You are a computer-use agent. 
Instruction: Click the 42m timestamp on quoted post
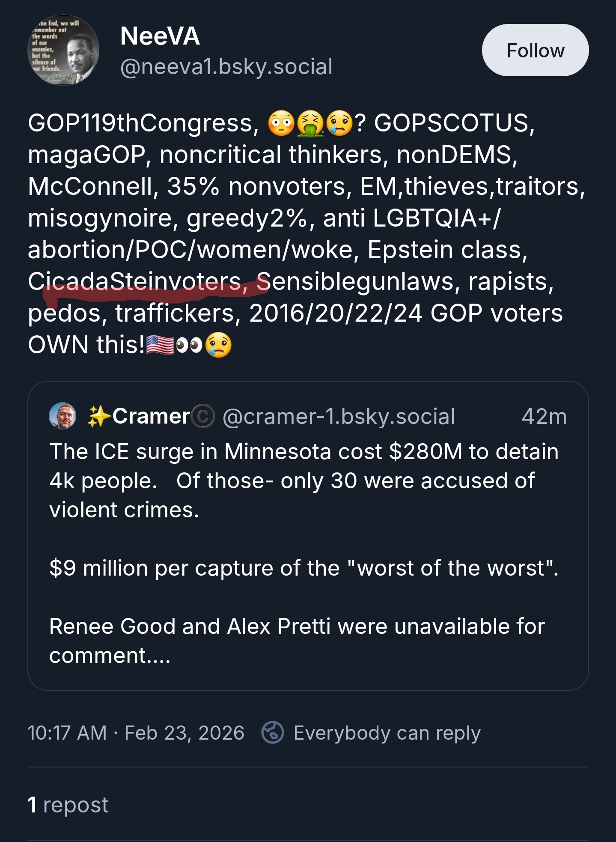[x=544, y=417]
